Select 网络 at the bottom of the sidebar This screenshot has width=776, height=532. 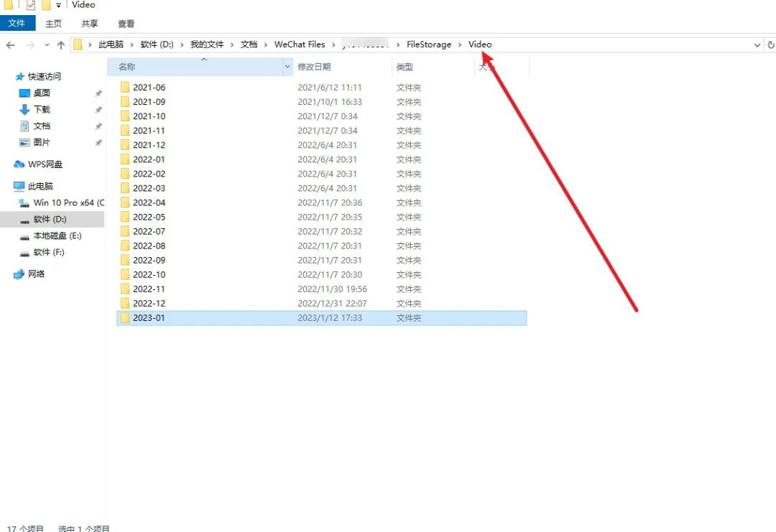pyautogui.click(x=37, y=274)
